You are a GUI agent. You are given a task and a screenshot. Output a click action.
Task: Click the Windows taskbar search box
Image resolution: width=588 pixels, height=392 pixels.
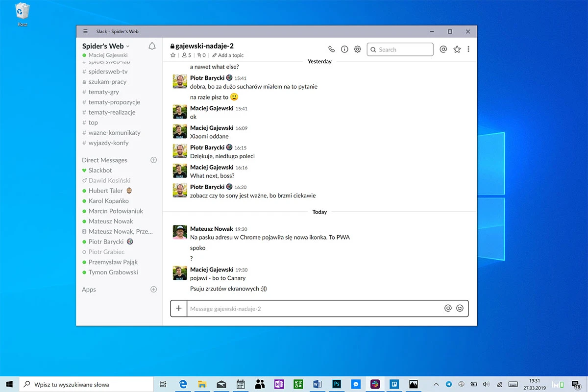click(x=86, y=384)
